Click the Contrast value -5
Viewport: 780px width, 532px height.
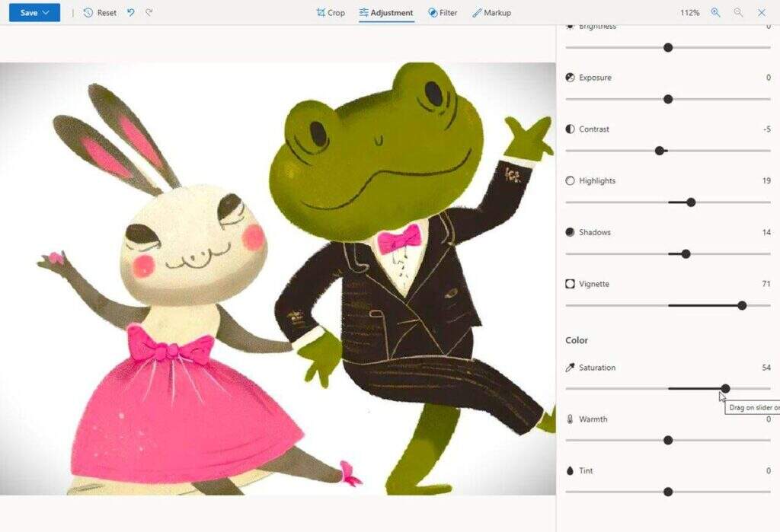(767, 129)
